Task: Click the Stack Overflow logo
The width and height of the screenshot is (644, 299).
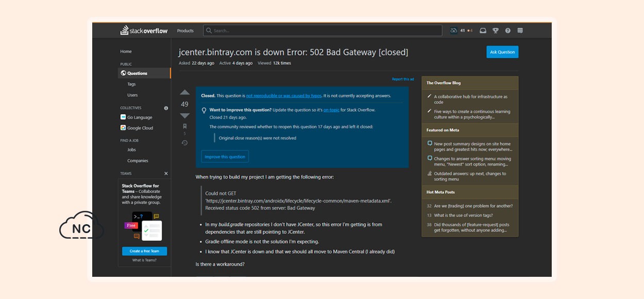Action: tap(144, 30)
